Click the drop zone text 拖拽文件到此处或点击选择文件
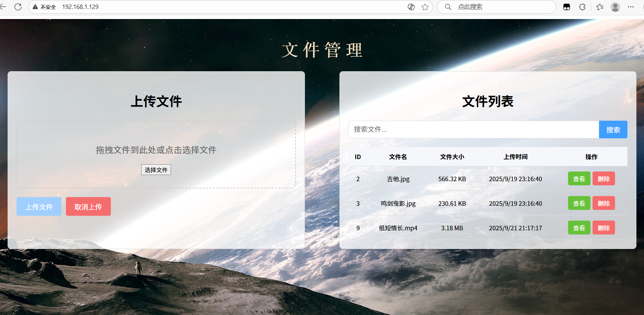 click(156, 150)
